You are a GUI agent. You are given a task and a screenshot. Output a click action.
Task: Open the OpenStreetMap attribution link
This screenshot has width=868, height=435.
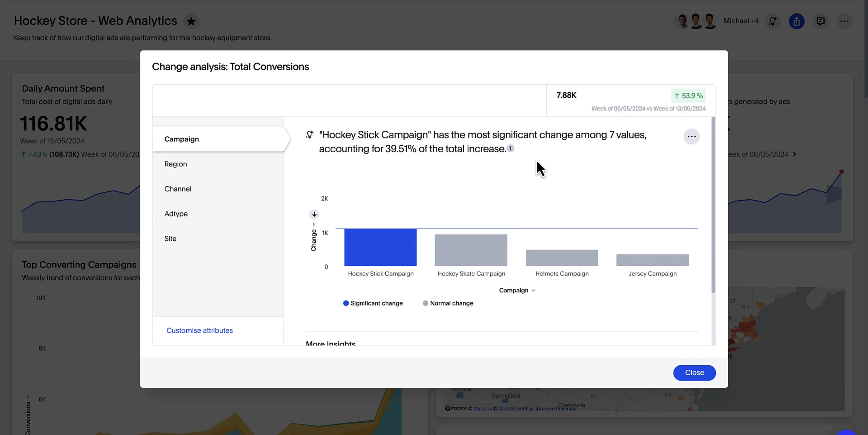click(x=516, y=408)
